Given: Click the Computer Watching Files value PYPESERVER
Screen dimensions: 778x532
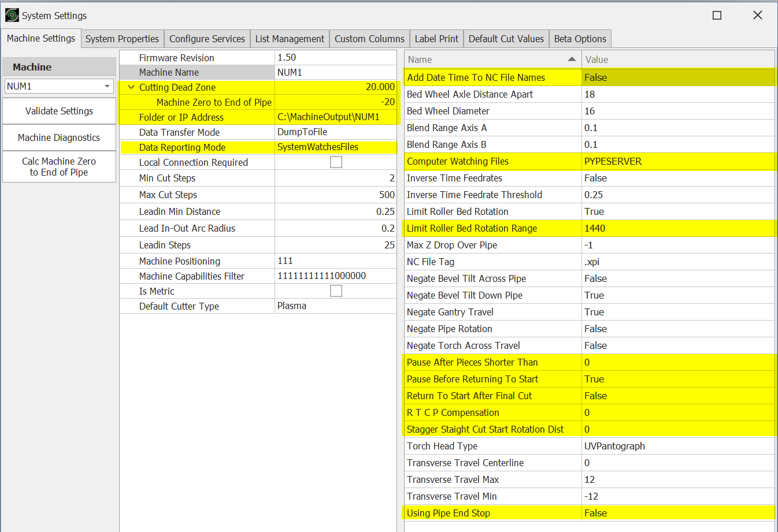Looking at the screenshot, I should [x=678, y=161].
